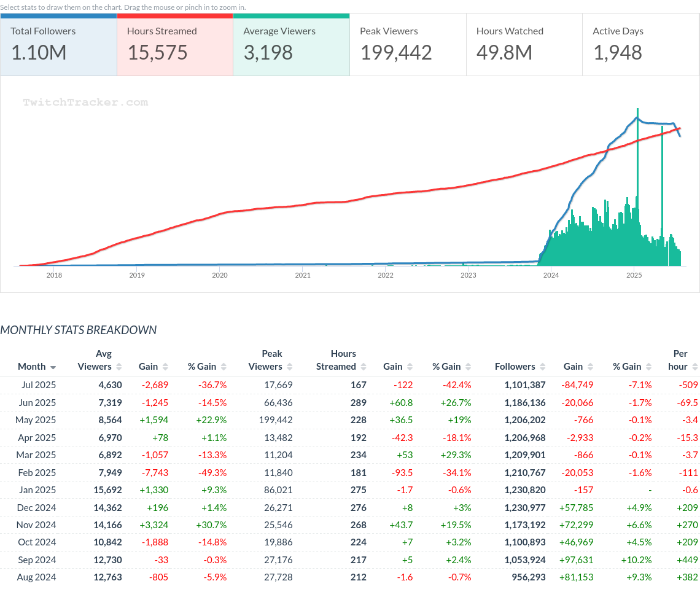Screen dimensions: 700x589
Task: Click the peak viewers value "66,436"
Action: point(279,403)
